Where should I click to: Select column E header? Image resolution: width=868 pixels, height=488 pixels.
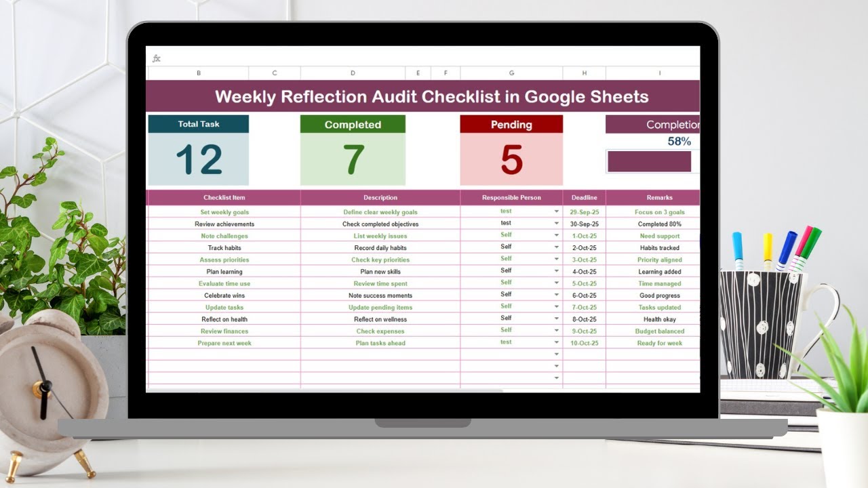pos(418,73)
